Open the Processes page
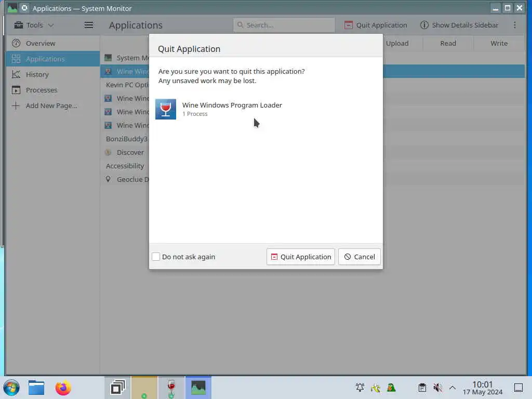The height and width of the screenshot is (399, 532). [x=52, y=90]
